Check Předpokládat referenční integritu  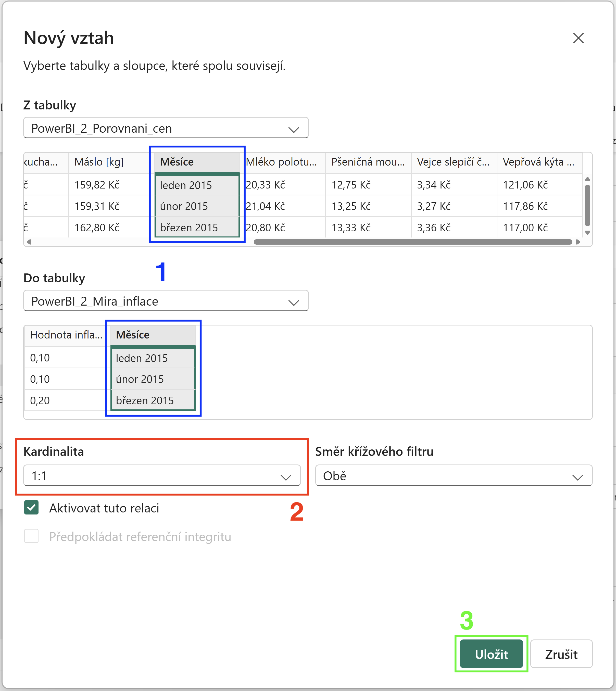click(31, 536)
